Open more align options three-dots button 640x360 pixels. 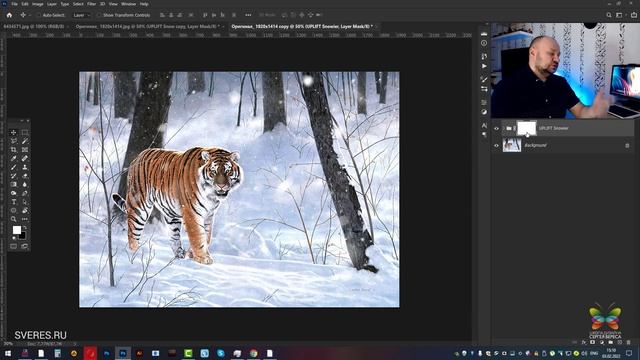click(248, 15)
